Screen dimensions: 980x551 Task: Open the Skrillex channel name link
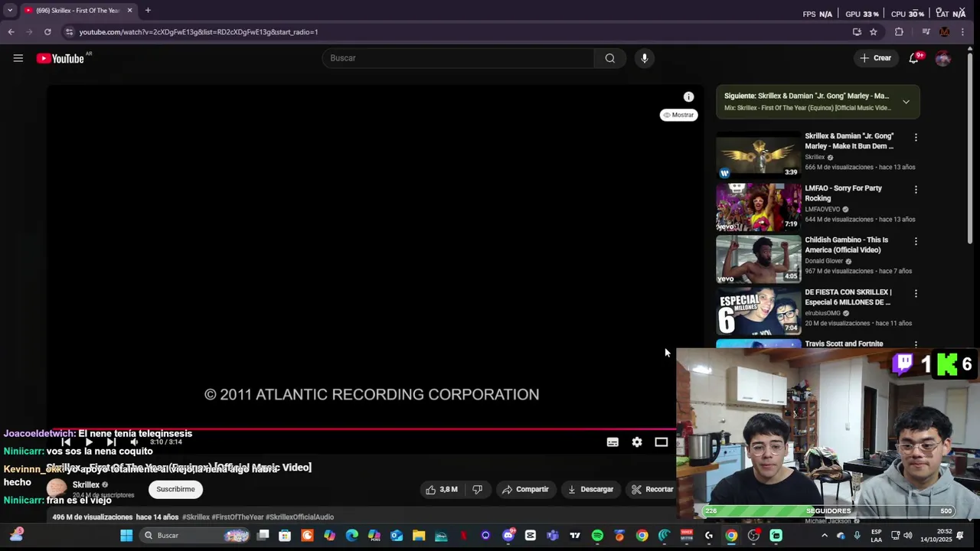click(x=86, y=484)
